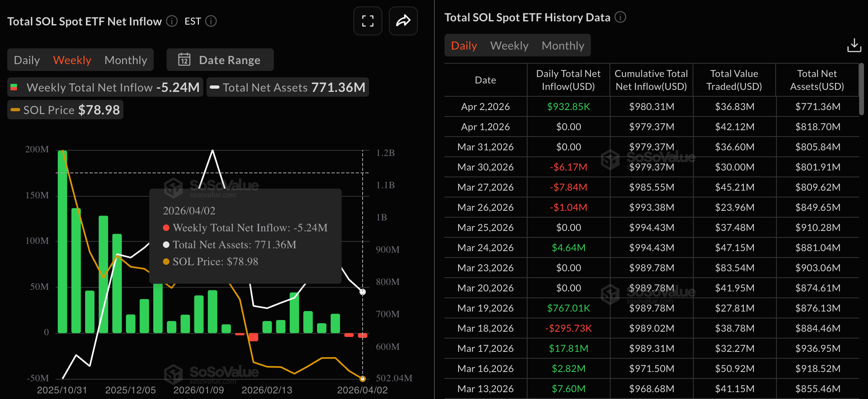Click the Apr 2,2026 table row
Image resolution: width=868 pixels, height=399 pixels.
651,106
